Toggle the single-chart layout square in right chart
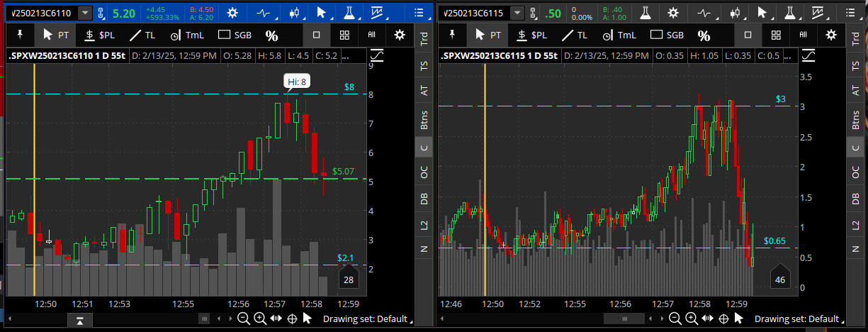Image resolution: width=868 pixels, height=332 pixels. pos(750,35)
